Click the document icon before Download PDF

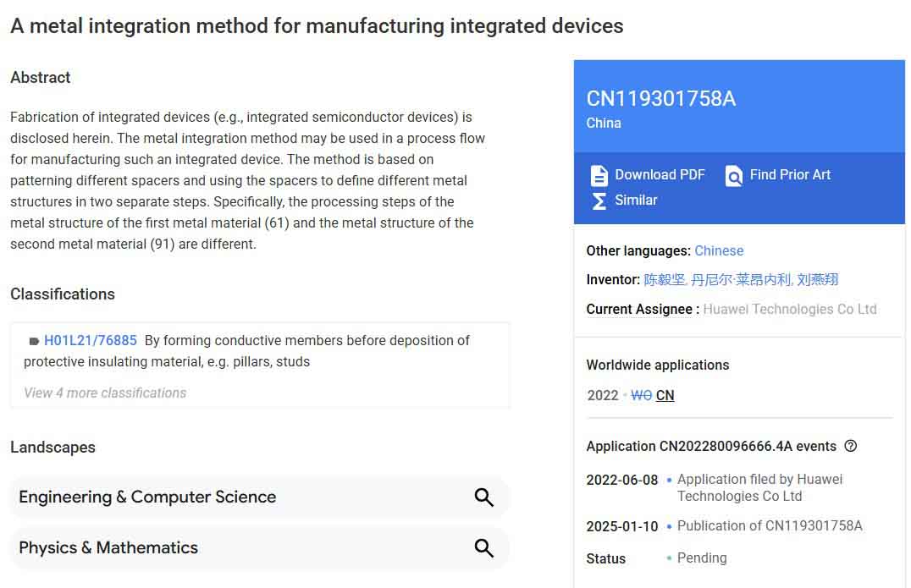[599, 175]
